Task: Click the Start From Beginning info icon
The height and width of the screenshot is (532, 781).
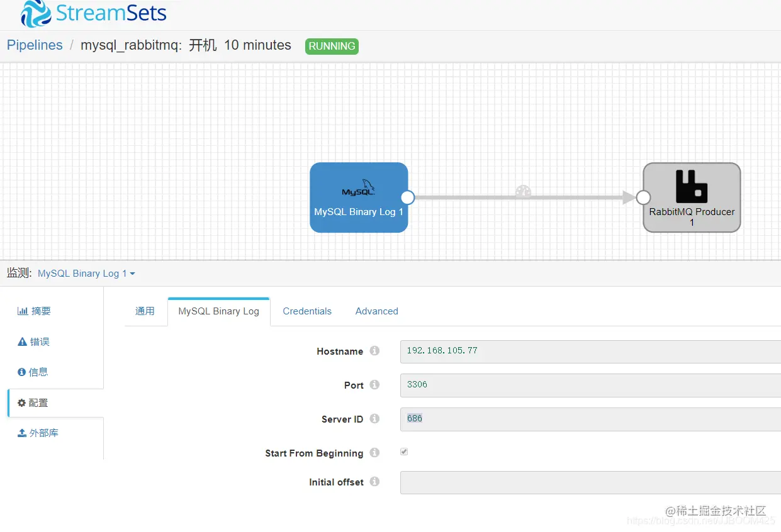Action: [x=374, y=453]
